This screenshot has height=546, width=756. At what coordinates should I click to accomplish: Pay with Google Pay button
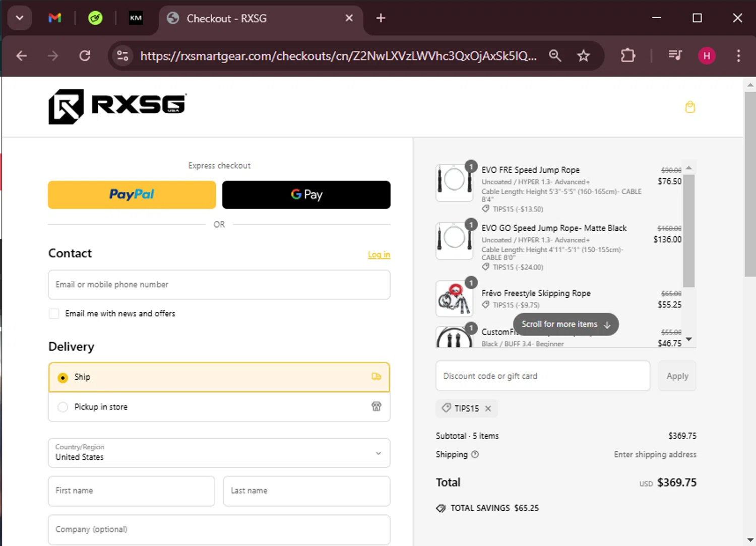(x=306, y=194)
